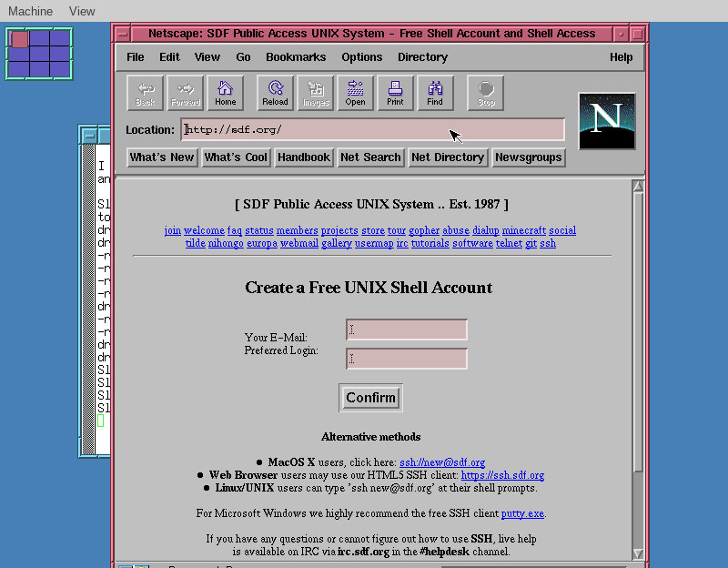Follow the join link

point(173,230)
